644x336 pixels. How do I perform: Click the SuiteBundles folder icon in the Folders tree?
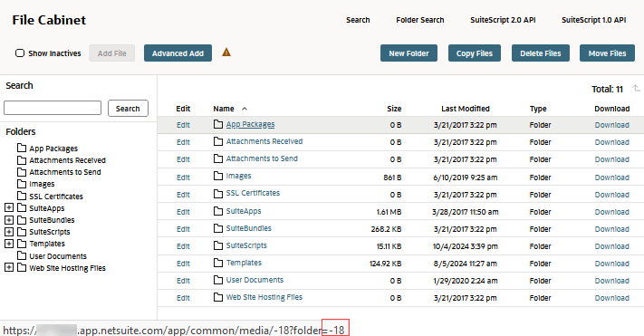(x=22, y=220)
